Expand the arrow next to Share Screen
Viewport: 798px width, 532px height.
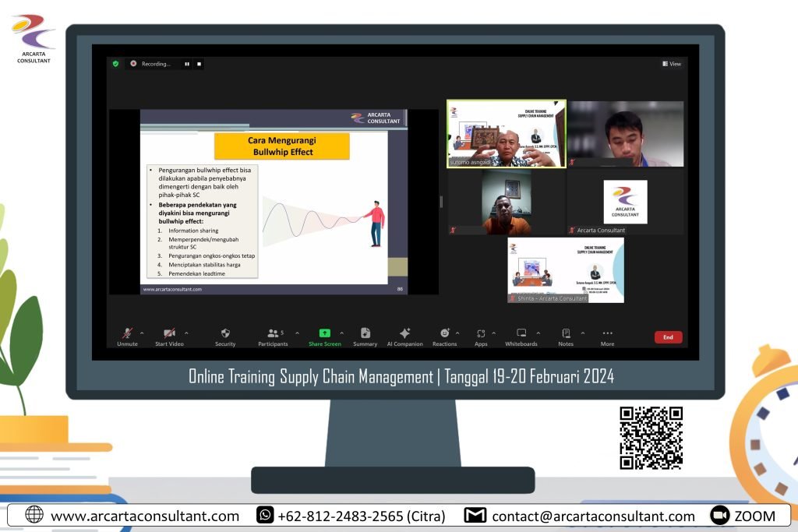coord(341,333)
